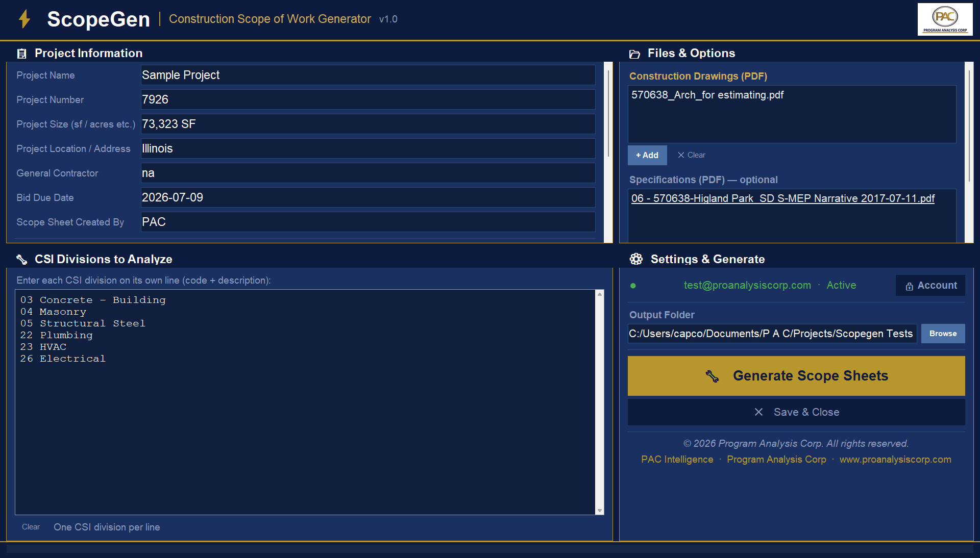Click the 04 Masonry line
980x558 pixels.
pyautogui.click(x=53, y=312)
